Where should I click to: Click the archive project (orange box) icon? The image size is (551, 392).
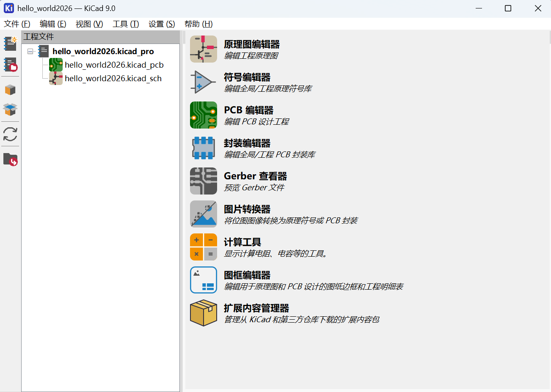pos(10,90)
